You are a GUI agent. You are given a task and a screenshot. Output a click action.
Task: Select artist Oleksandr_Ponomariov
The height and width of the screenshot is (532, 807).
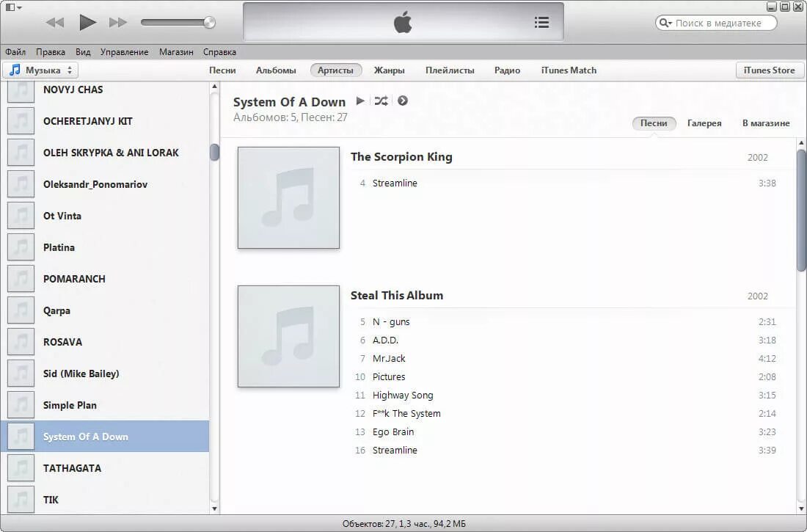(x=105, y=184)
